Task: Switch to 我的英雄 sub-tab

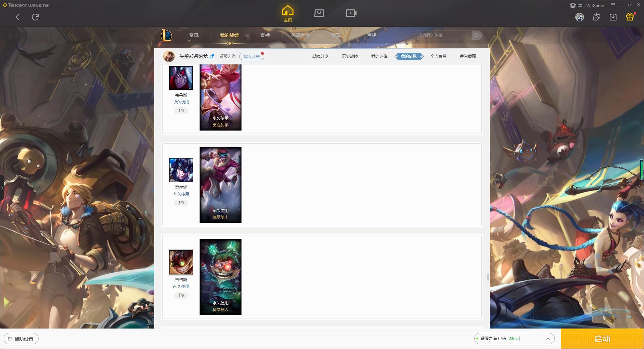Action: 379,56
